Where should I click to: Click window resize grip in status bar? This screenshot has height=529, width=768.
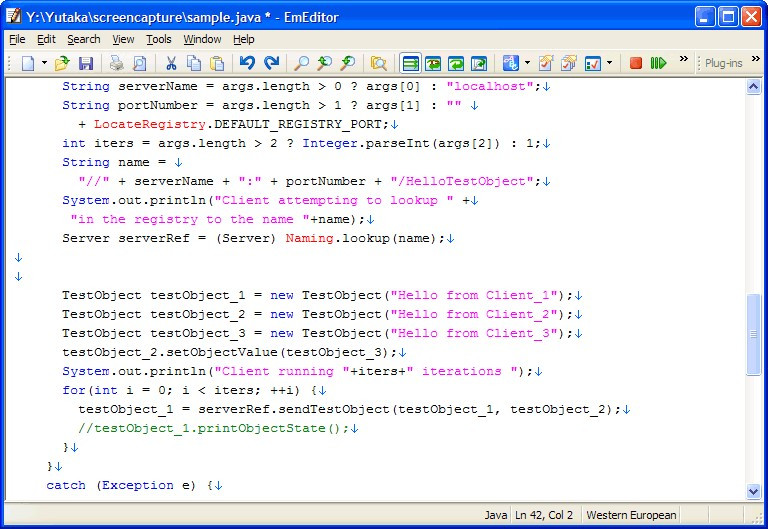click(755, 517)
